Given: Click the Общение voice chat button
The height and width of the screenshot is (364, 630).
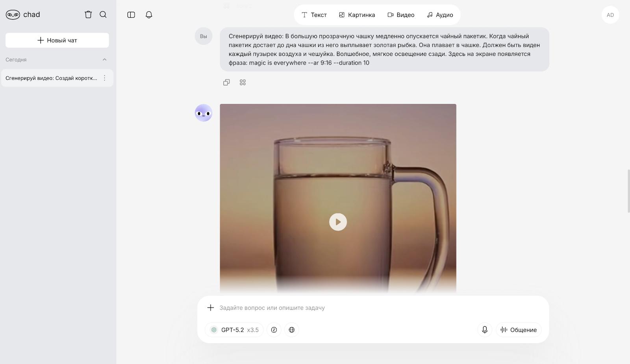Looking at the screenshot, I should pyautogui.click(x=519, y=330).
